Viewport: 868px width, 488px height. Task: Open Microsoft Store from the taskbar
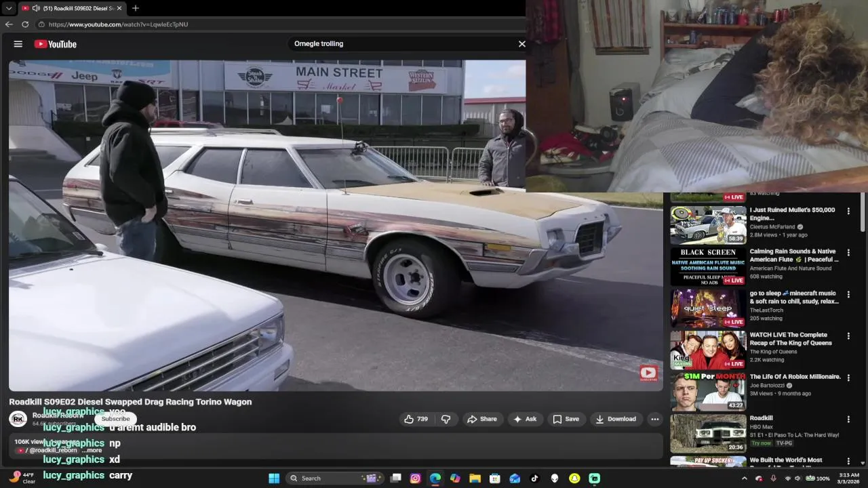pyautogui.click(x=495, y=478)
